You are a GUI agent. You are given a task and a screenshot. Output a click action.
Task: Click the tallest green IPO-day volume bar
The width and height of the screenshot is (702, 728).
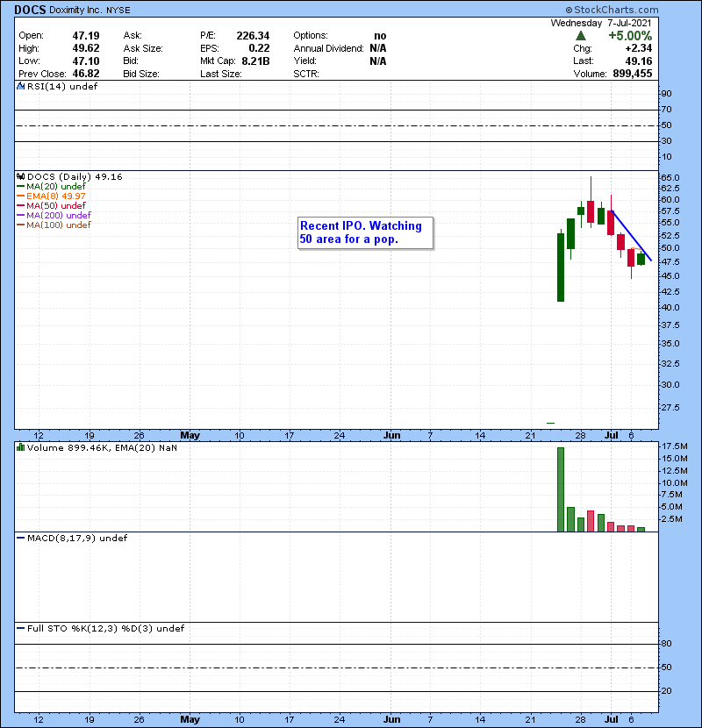point(561,489)
